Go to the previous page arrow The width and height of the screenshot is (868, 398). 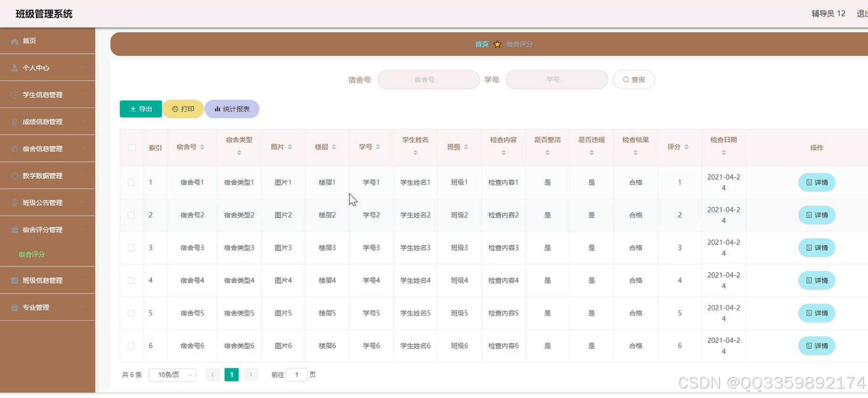click(213, 375)
